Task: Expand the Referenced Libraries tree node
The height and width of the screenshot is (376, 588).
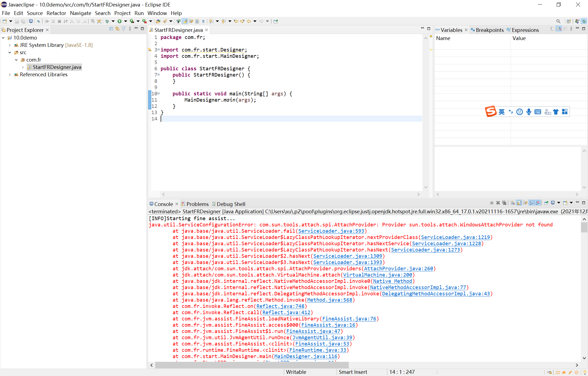Action: tap(10, 75)
